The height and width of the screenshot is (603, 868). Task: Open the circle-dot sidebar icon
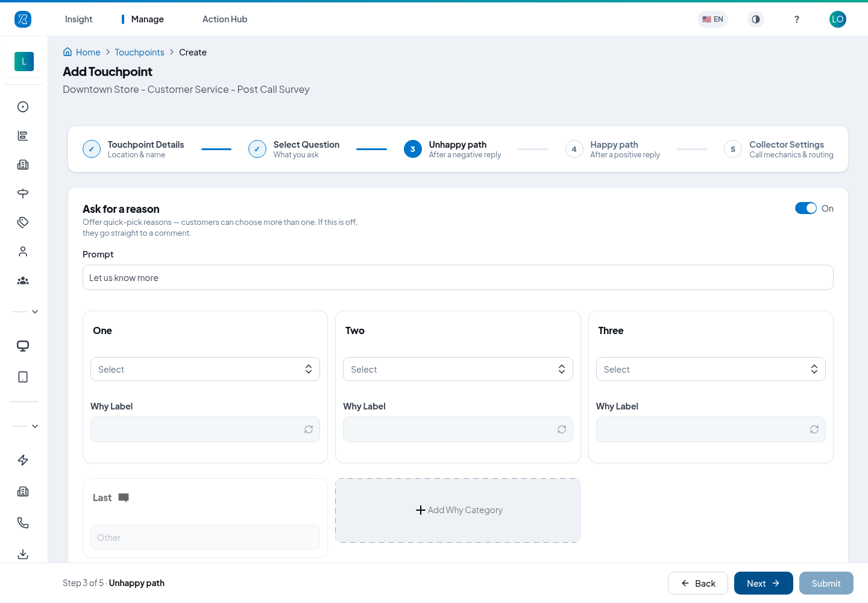tap(23, 107)
